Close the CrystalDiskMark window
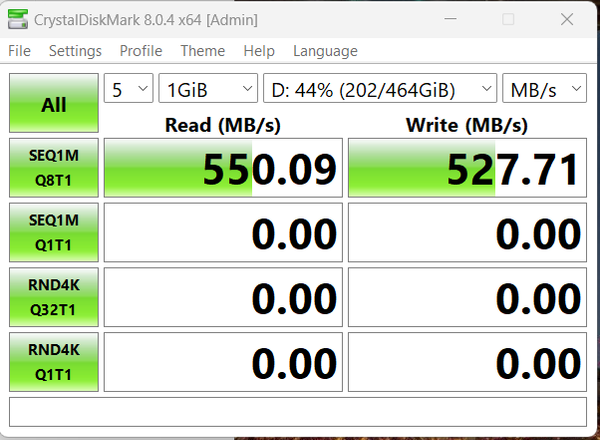 click(567, 19)
